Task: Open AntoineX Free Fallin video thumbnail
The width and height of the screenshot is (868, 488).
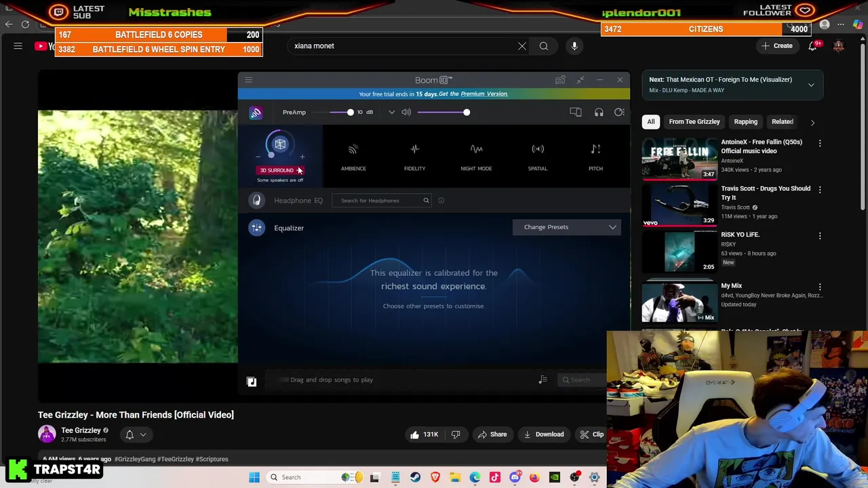Action: pyautogui.click(x=679, y=159)
